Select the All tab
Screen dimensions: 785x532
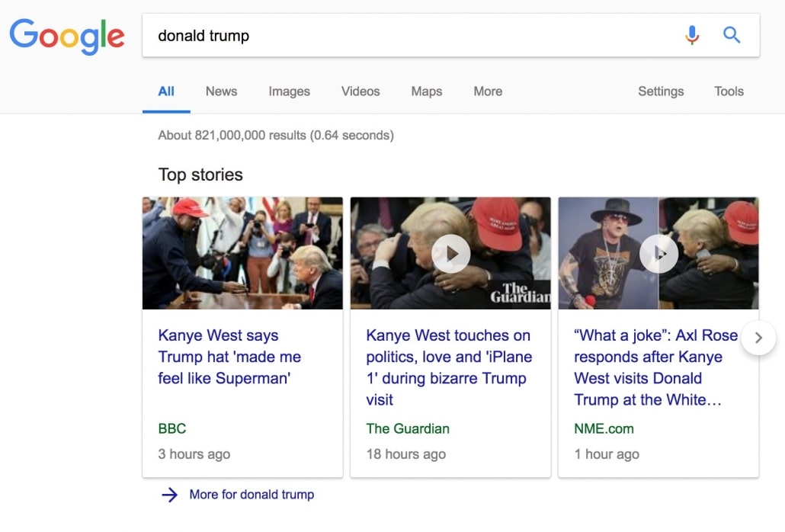point(166,91)
